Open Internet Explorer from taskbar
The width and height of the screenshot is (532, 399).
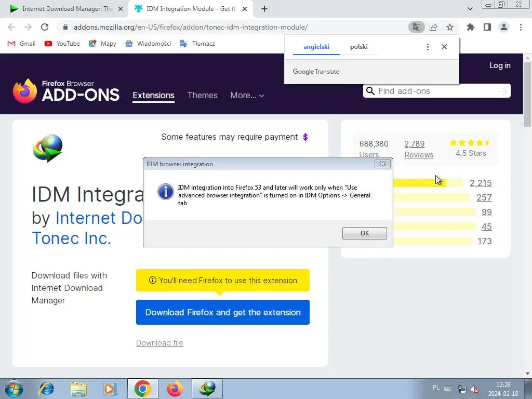[46, 389]
